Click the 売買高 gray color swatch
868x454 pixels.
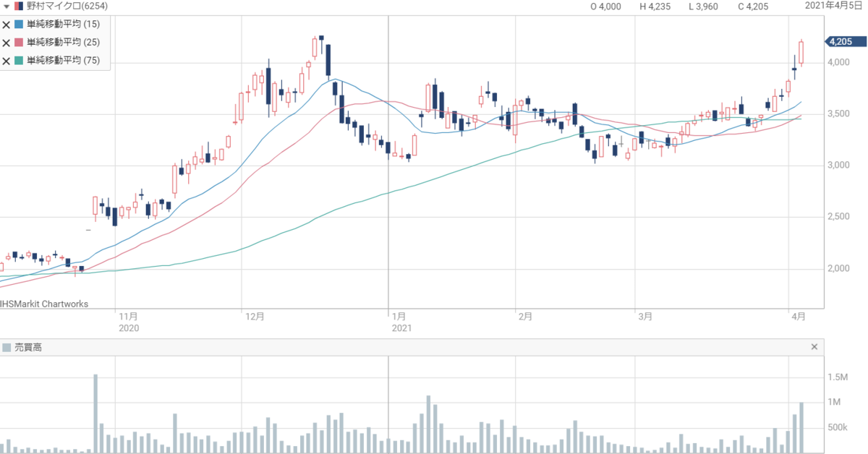point(7,348)
